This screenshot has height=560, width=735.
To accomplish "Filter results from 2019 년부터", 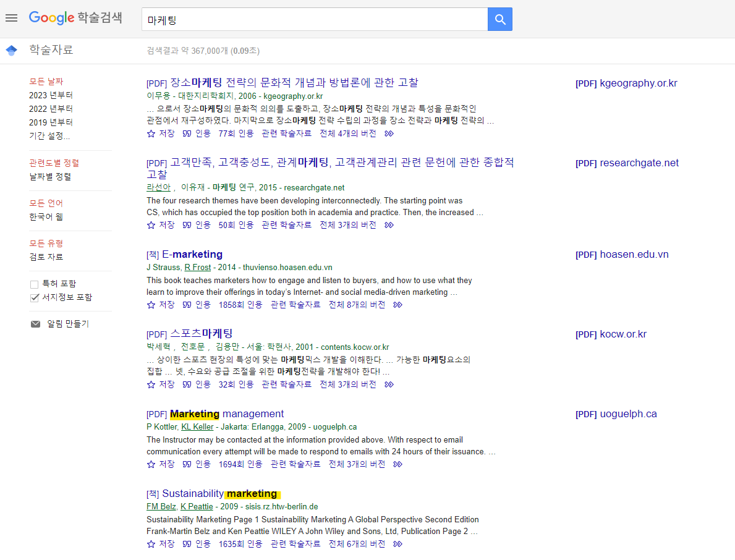I will click(51, 122).
